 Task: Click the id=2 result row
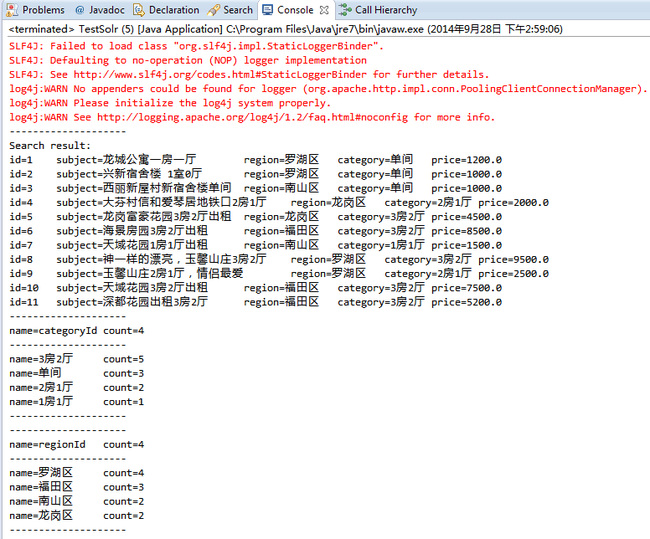[255, 174]
